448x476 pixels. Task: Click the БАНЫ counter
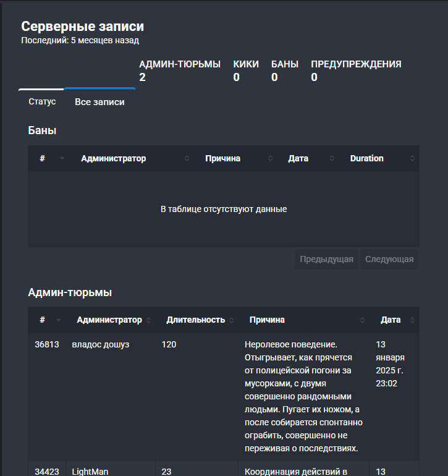coord(285,70)
